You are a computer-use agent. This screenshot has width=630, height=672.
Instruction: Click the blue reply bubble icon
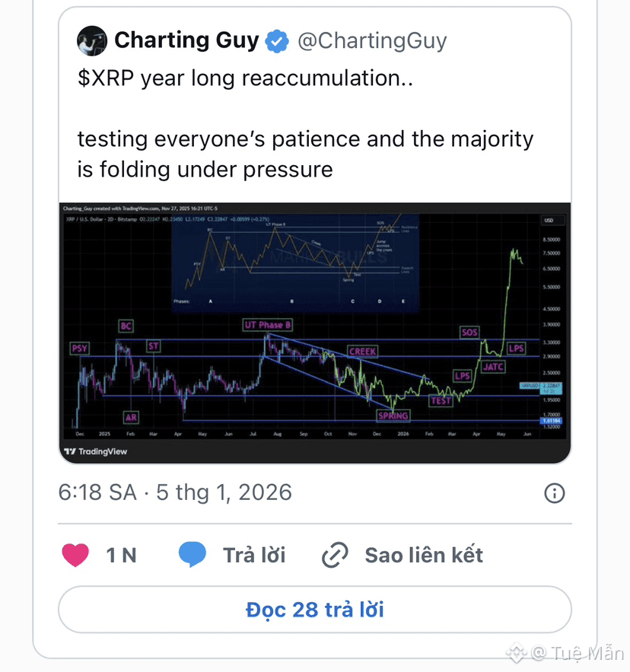[x=192, y=555]
